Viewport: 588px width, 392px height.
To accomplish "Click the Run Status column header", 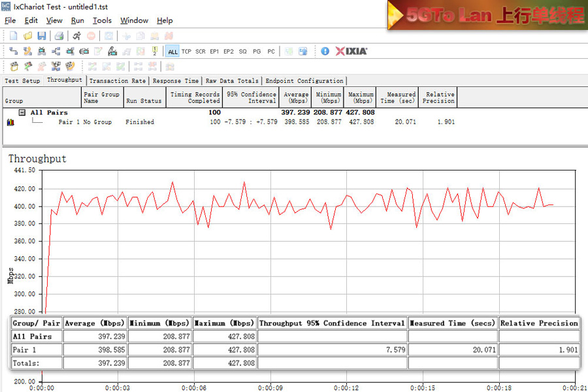I will pos(144,101).
